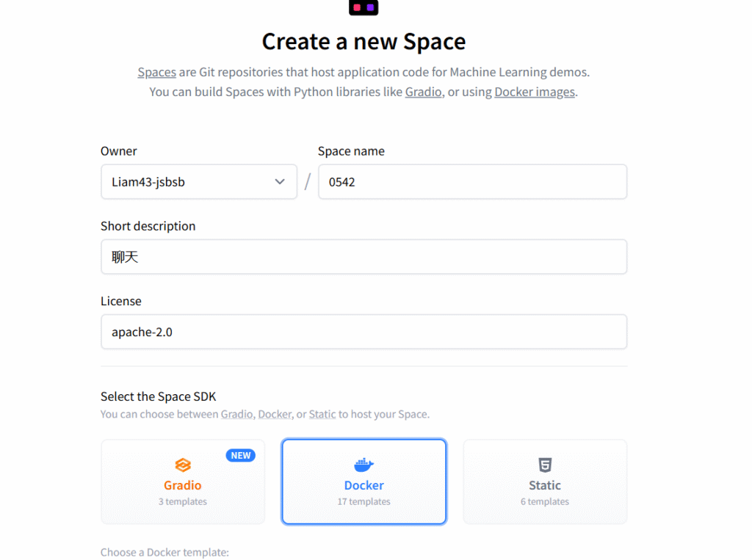Click the Short description input field
Viewport: 752px width, 560px height.
pyautogui.click(x=364, y=257)
